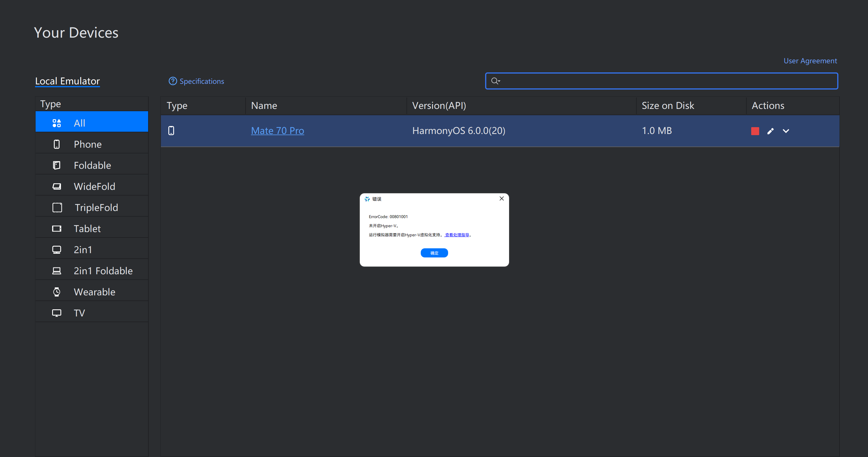Open the User Agreement link
Screen dimensions: 868x457
coord(810,61)
